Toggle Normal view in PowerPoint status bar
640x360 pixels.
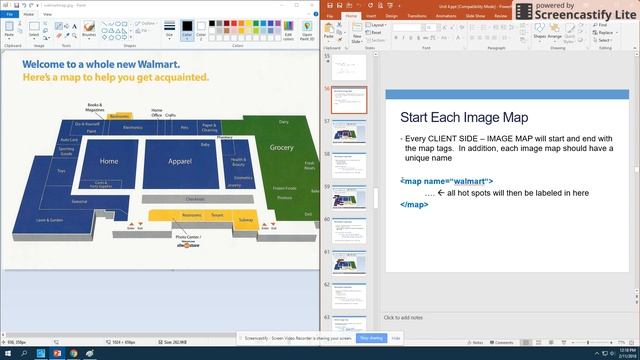[x=526, y=342]
